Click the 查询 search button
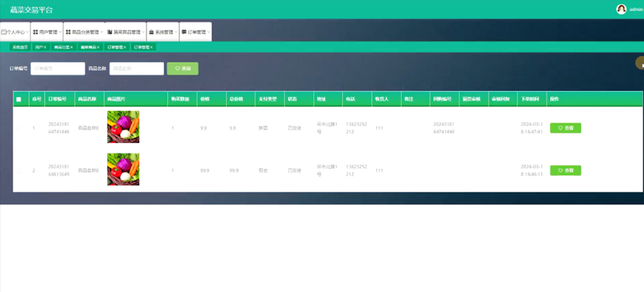 click(x=183, y=69)
